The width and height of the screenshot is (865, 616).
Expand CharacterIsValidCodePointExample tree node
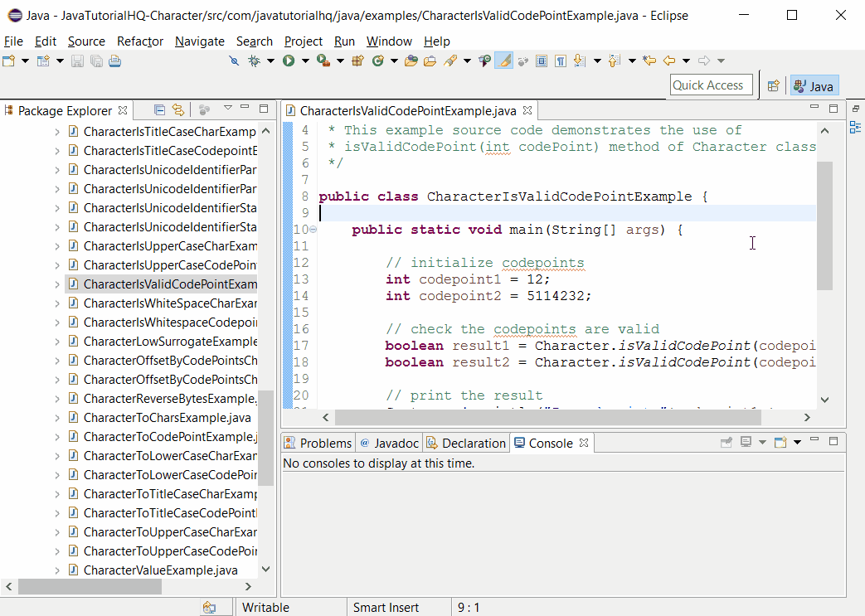[x=57, y=284]
